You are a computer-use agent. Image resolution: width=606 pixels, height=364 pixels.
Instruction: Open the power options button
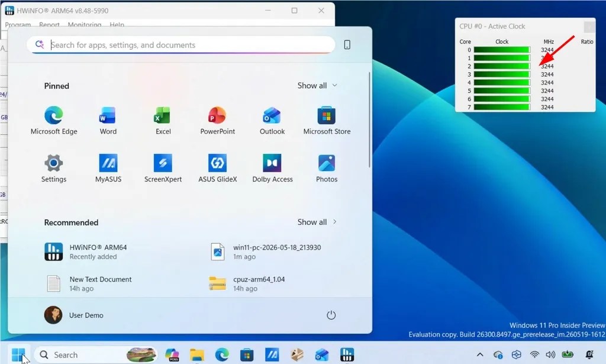[x=331, y=315]
